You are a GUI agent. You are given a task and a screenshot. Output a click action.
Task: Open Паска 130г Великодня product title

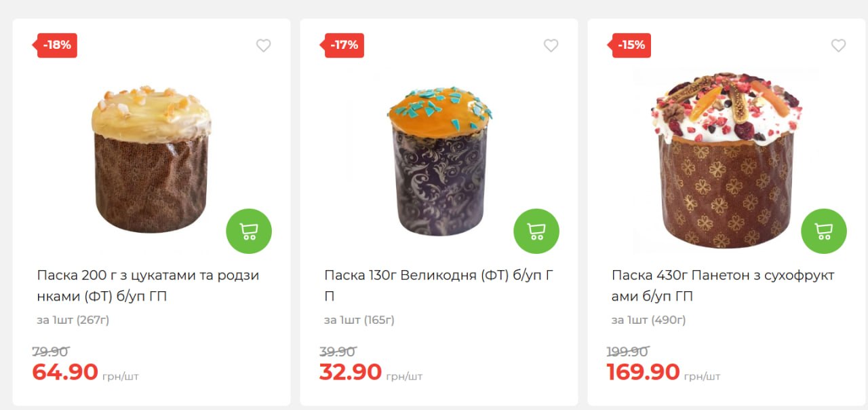click(x=439, y=286)
